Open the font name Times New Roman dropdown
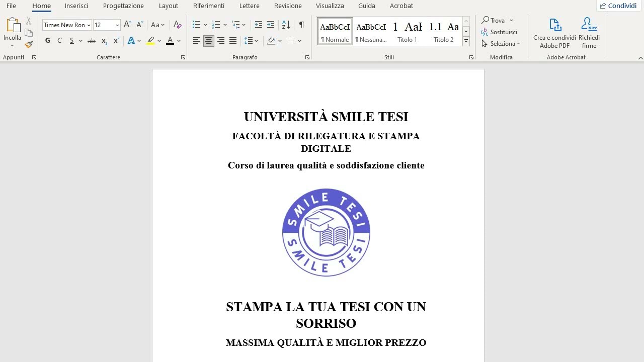This screenshot has width=644, height=362. pos(89,25)
